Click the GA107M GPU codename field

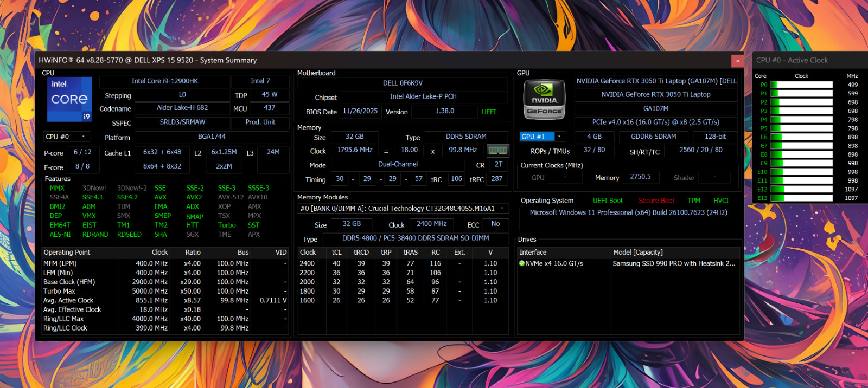click(x=656, y=108)
